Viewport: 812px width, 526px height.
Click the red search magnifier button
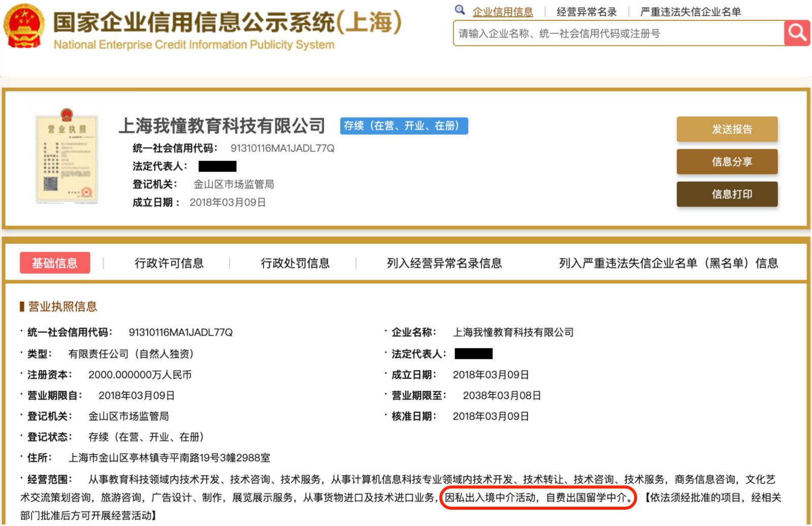(x=797, y=34)
